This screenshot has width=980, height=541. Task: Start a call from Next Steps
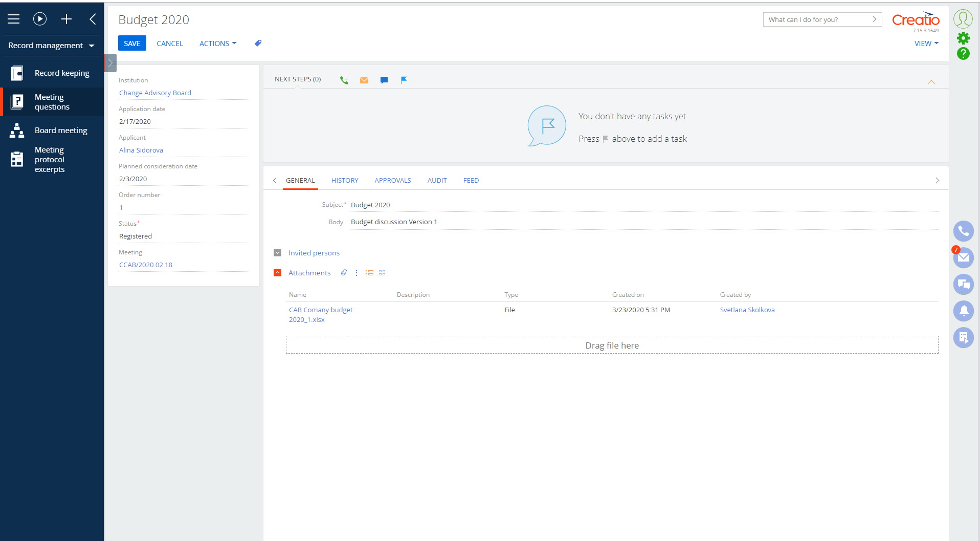click(344, 80)
